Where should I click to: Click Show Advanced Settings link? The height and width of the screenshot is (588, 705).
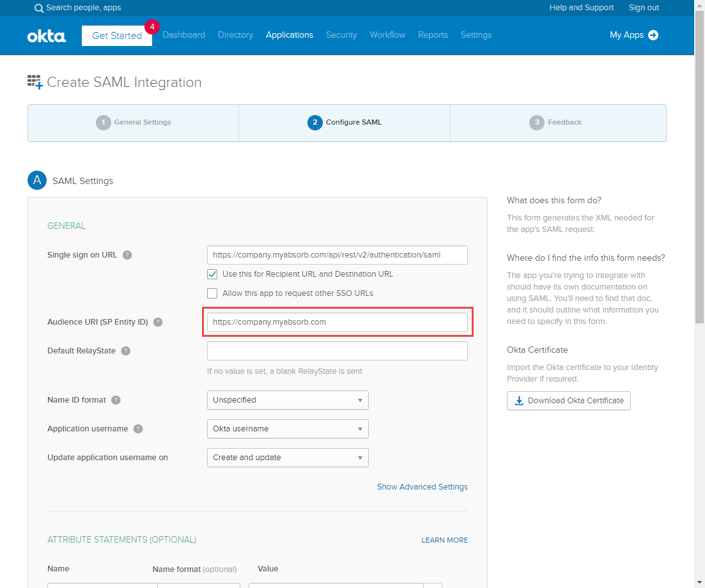(x=422, y=487)
